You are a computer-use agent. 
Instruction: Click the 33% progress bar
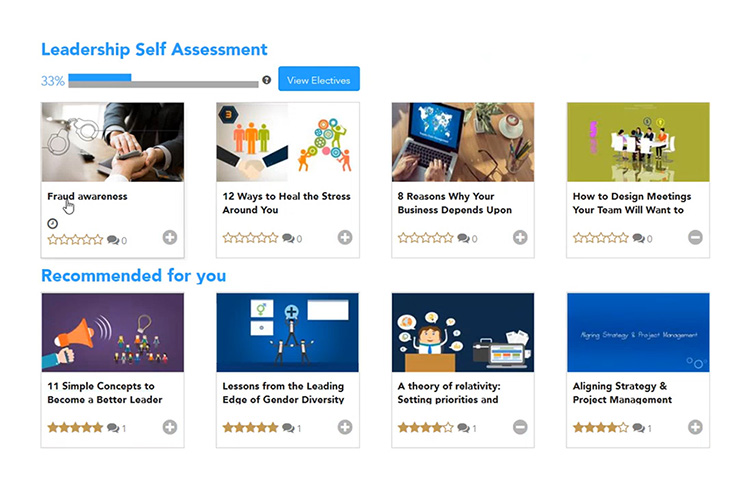coord(163,81)
